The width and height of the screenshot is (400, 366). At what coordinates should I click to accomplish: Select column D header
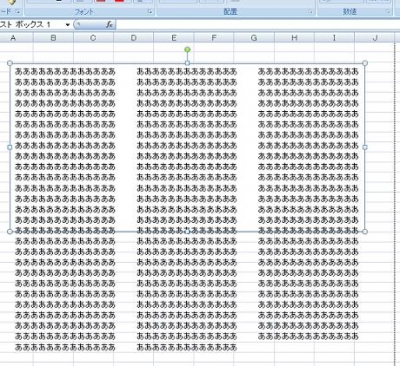point(134,38)
